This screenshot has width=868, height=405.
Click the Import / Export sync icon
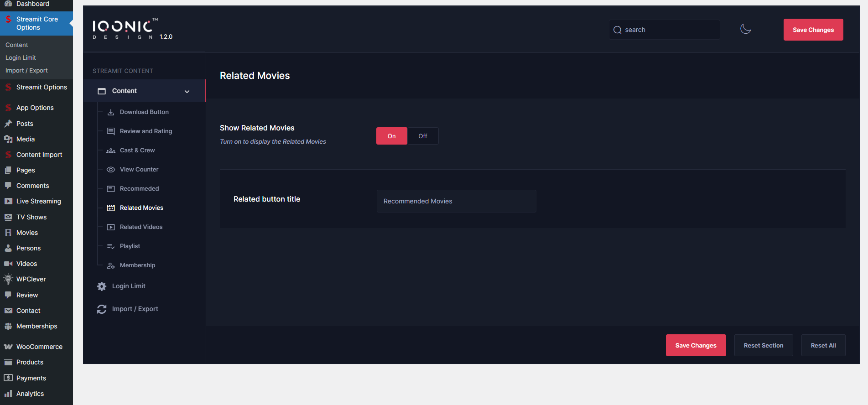tap(102, 309)
